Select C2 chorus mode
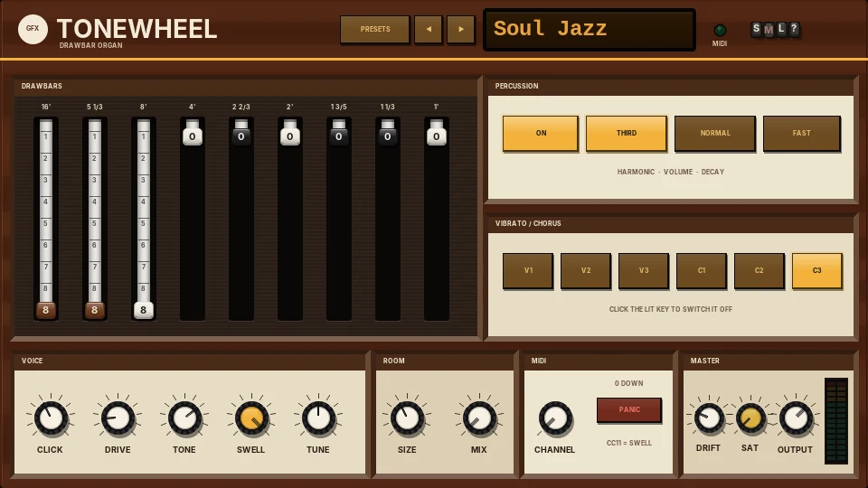 [x=759, y=270]
